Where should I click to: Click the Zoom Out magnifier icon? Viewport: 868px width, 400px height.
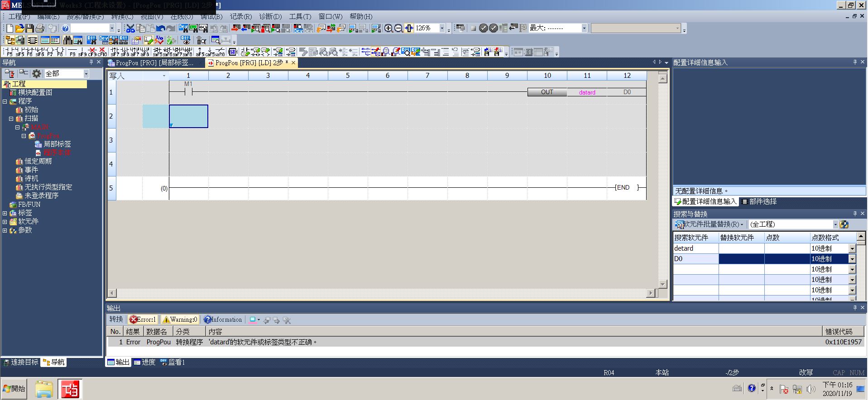click(398, 28)
